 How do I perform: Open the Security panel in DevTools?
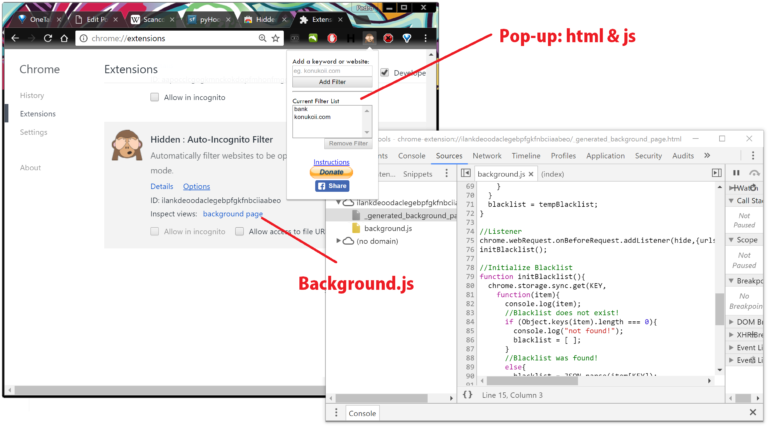tap(648, 156)
